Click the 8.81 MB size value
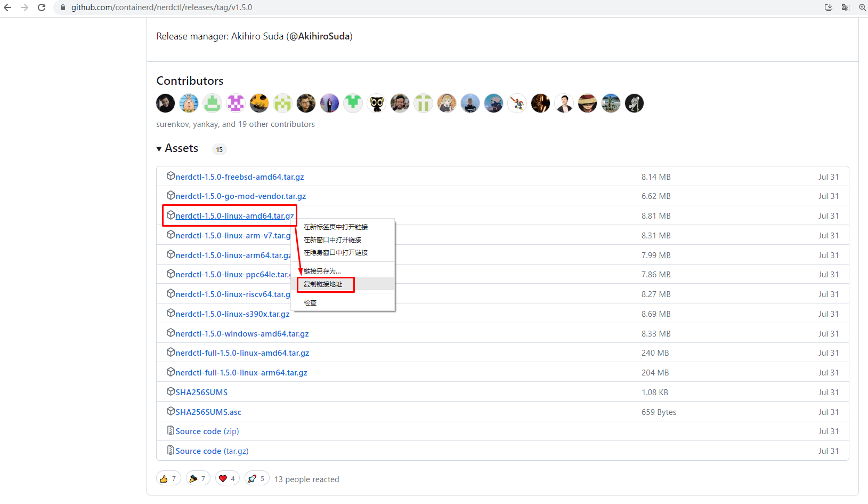The image size is (868, 504). [656, 216]
